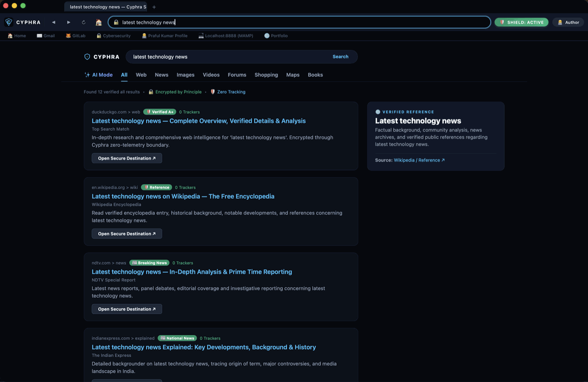The image size is (588, 382).
Task: Open the Indian Express Explained result title
Action: point(204,347)
